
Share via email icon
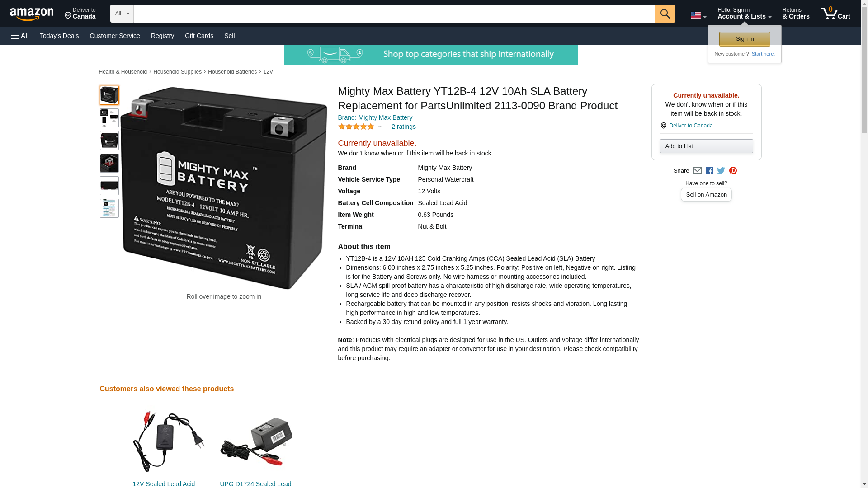point(697,171)
